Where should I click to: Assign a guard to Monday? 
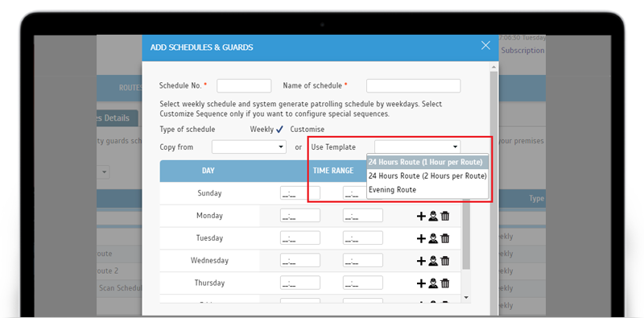(x=433, y=216)
